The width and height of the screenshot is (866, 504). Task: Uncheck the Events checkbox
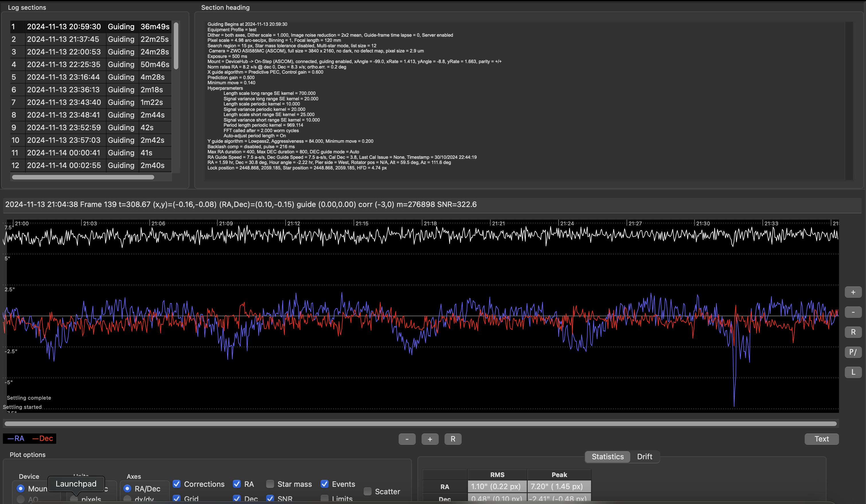(x=324, y=484)
